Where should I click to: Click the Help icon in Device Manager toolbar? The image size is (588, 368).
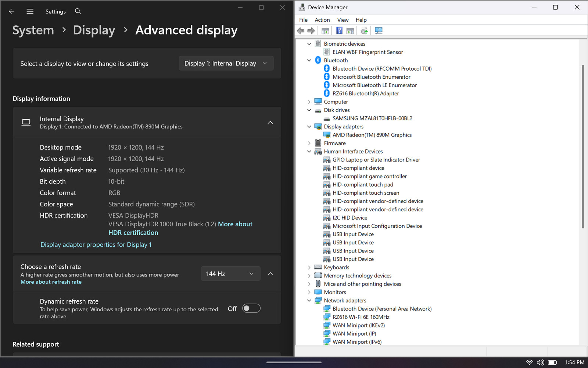pos(339,31)
